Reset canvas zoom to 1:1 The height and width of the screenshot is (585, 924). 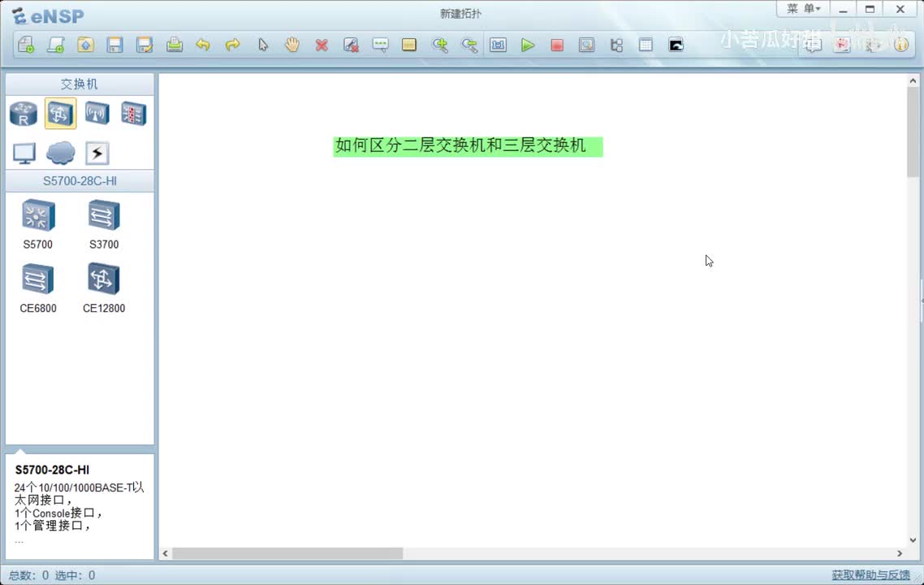[498, 45]
